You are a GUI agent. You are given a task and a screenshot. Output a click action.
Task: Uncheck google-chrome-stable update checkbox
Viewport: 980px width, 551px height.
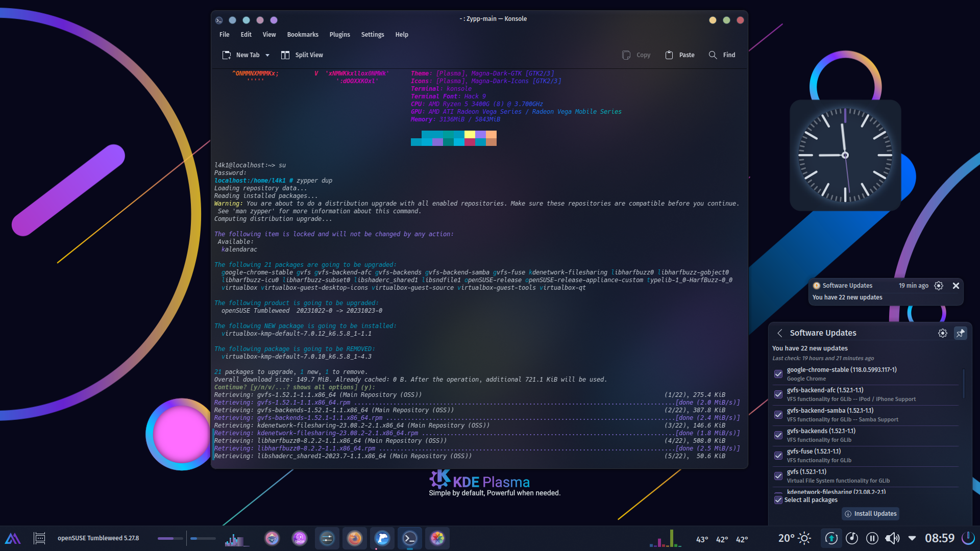[778, 374]
